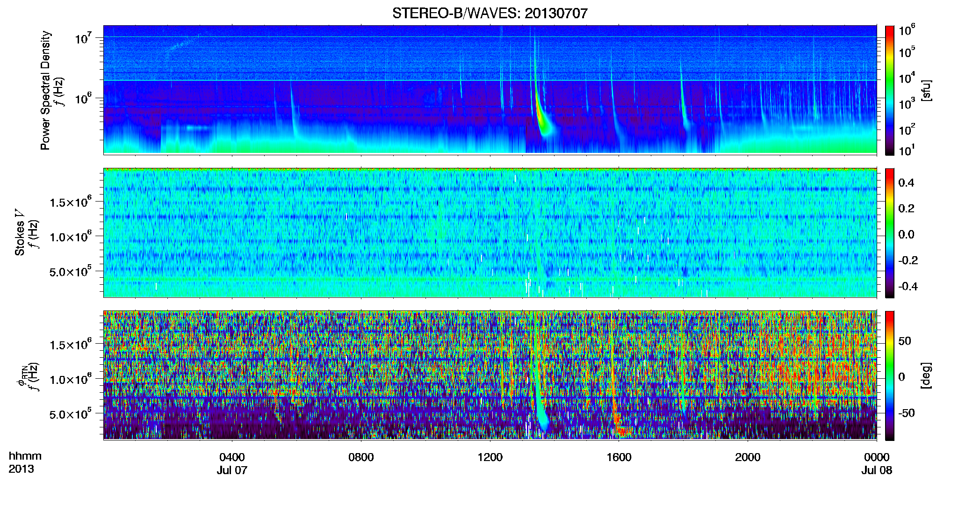980x505 pixels.
Task: Select the Jul 07 date label
Action: point(232,470)
